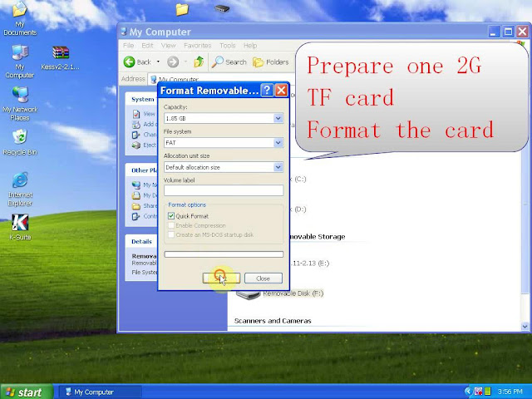532x399 pixels.
Task: Toggle the Folders pane button
Action: point(271,62)
